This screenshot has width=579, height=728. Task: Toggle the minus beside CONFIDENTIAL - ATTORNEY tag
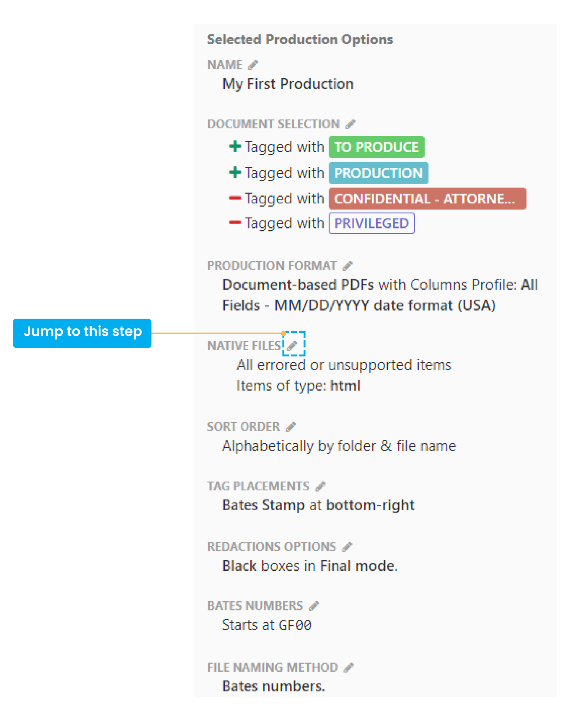click(x=235, y=198)
